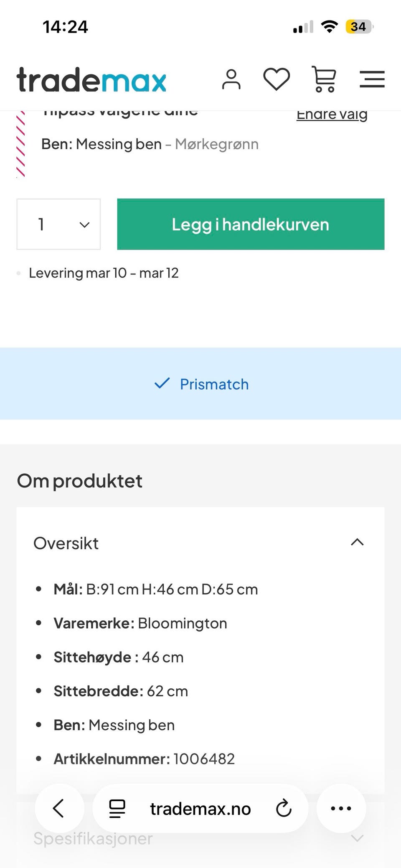Collapse the Oversikt section
Image resolution: width=401 pixels, height=868 pixels.
pyautogui.click(x=357, y=543)
